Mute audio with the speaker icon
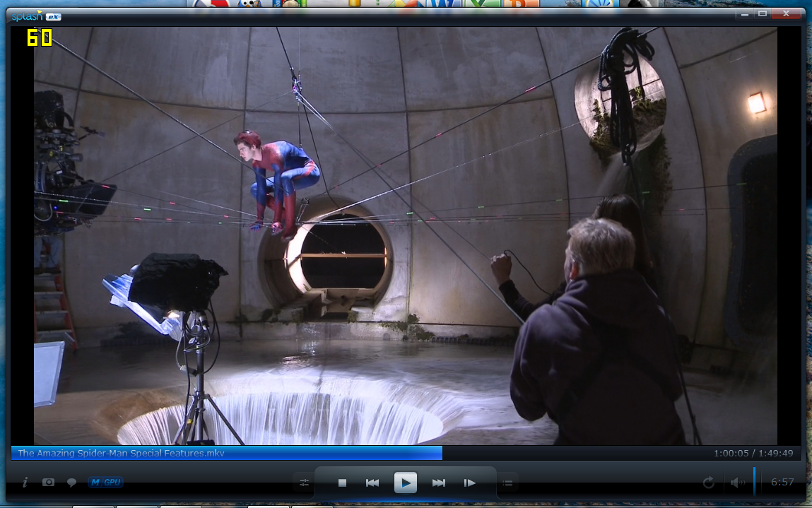Image resolution: width=812 pixels, height=508 pixels. [x=737, y=483]
